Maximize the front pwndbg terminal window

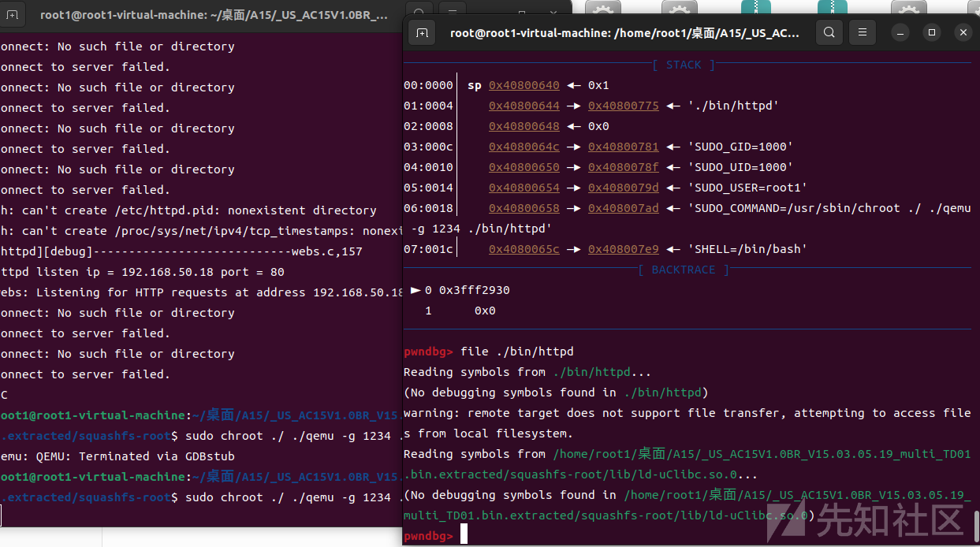point(932,32)
